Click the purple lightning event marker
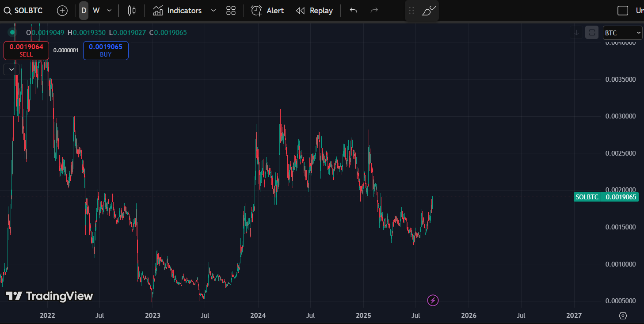Viewport: 644px width, 324px height. click(x=433, y=301)
